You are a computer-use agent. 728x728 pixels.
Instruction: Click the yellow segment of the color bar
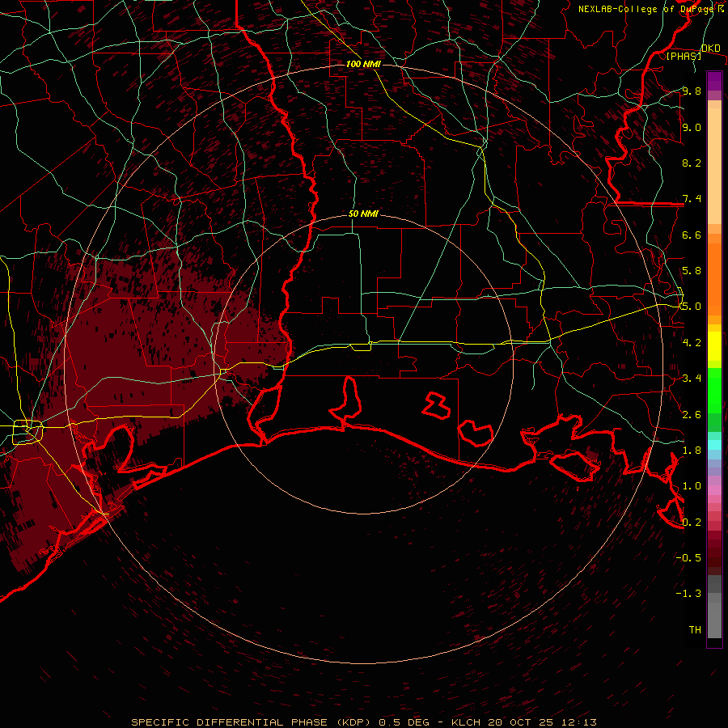click(714, 346)
